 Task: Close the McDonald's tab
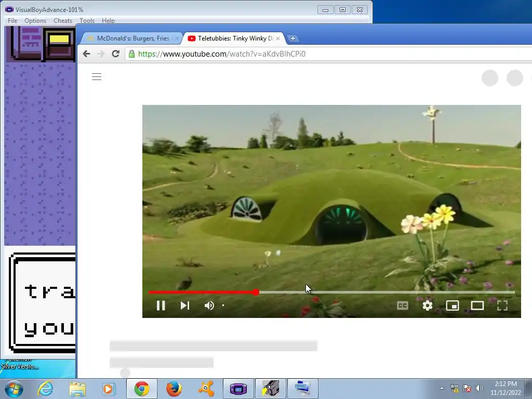[x=177, y=38]
